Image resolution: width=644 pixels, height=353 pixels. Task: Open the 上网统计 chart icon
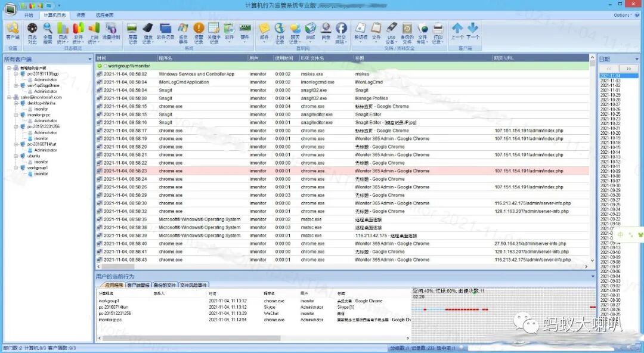point(94,33)
